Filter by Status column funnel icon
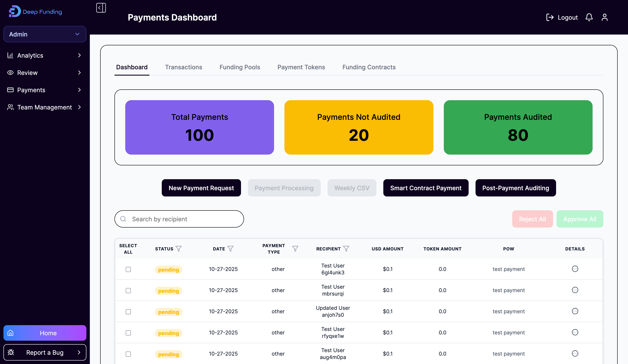Viewport: 628px width, 364px height. point(178,249)
